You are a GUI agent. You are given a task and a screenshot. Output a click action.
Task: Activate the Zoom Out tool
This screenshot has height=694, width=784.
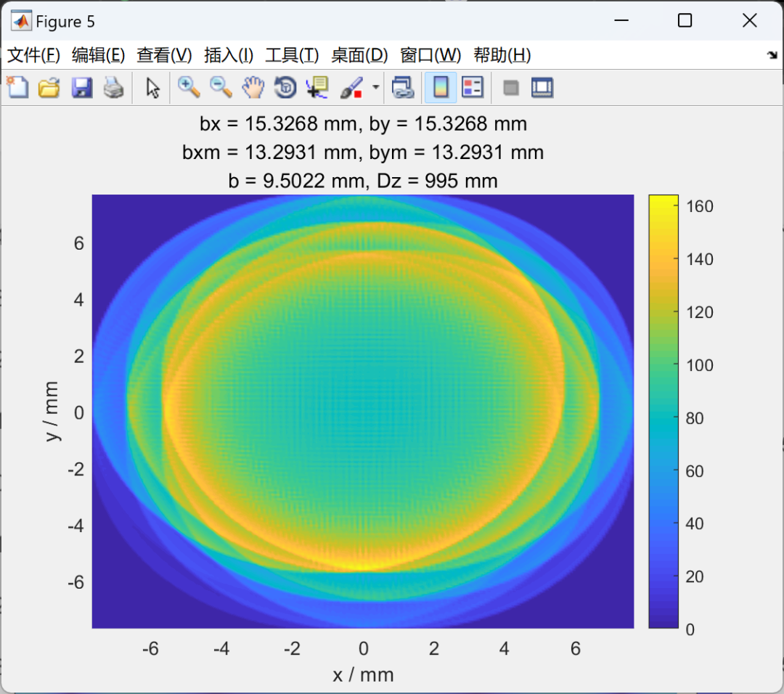[x=221, y=88]
